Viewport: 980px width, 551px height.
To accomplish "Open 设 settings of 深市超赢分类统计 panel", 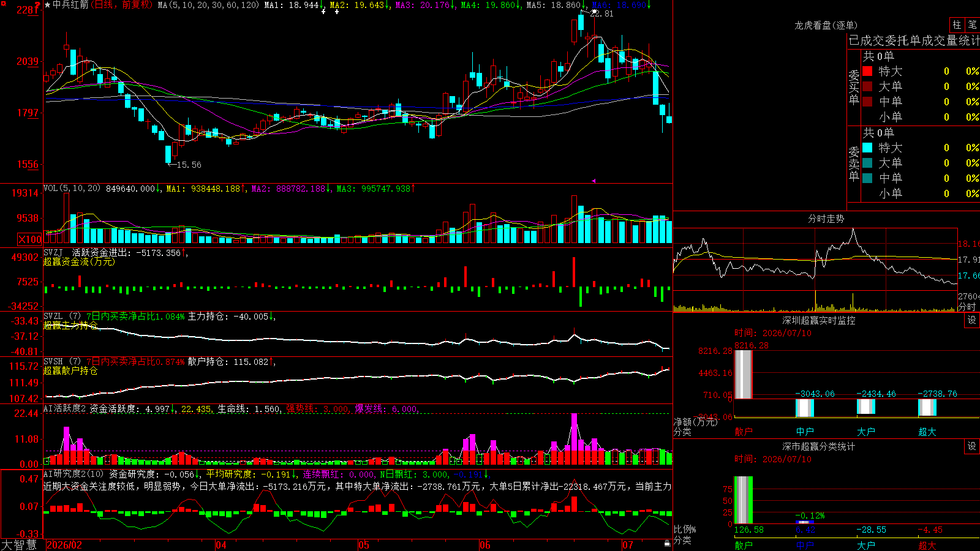I will pos(972,446).
